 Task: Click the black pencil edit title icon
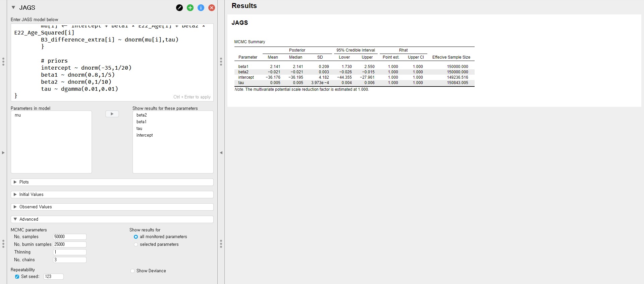(x=179, y=8)
